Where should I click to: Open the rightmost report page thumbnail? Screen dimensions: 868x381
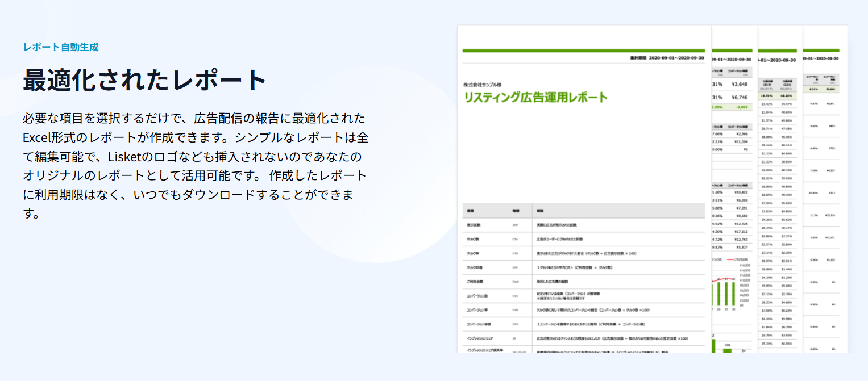click(x=824, y=199)
